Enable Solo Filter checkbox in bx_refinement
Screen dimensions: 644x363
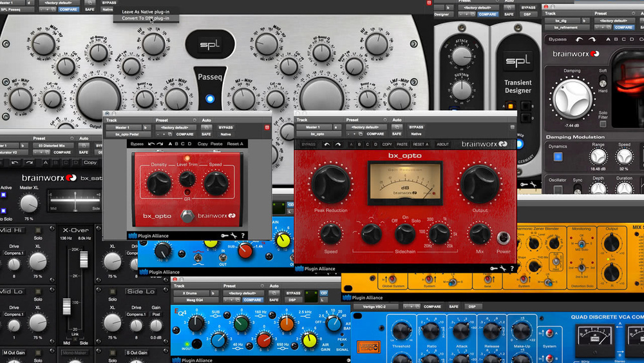pos(603,123)
